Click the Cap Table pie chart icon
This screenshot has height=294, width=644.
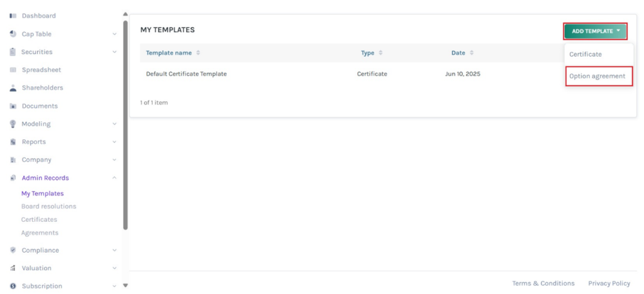coord(13,34)
